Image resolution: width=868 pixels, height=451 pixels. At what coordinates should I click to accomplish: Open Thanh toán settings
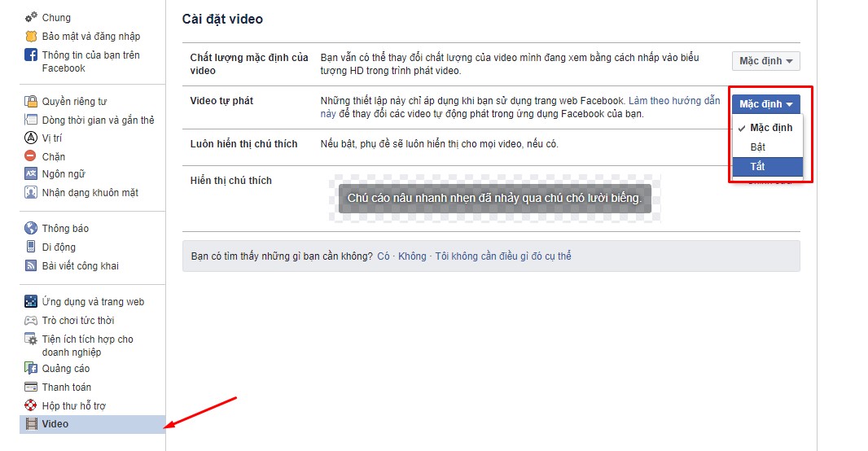(x=67, y=388)
